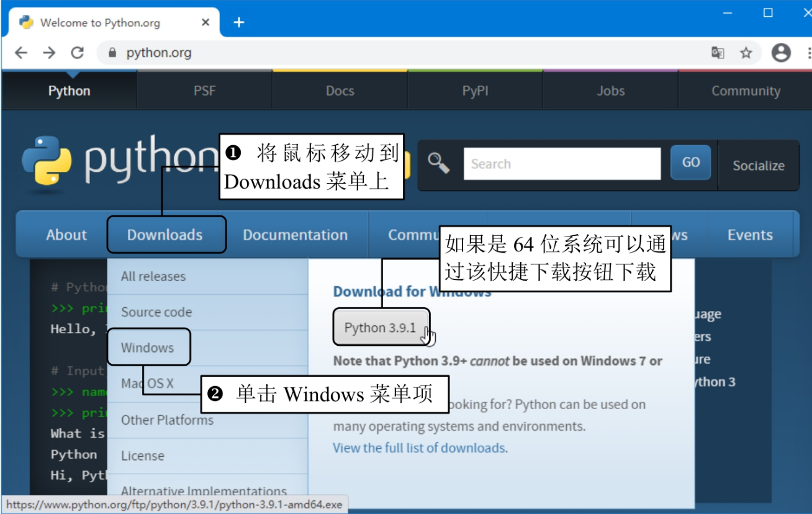This screenshot has height=514, width=812.
Task: Open the Downloads navigation menu
Action: pyautogui.click(x=165, y=235)
